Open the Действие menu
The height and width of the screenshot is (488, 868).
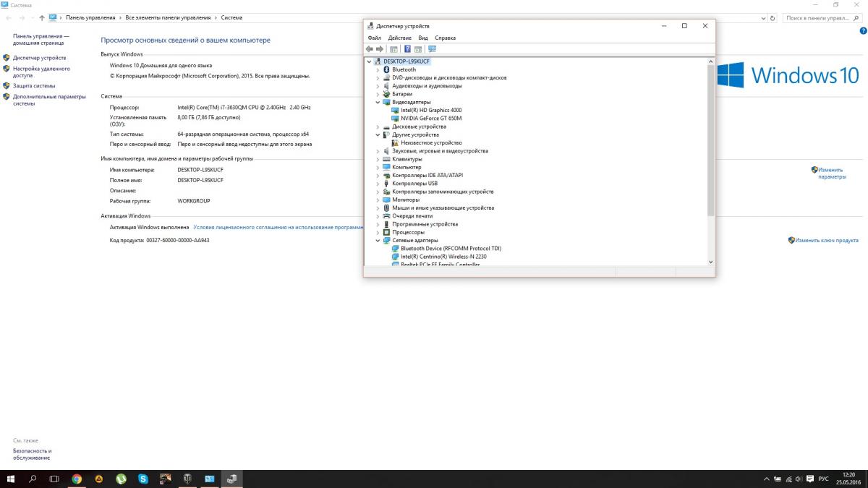click(x=399, y=38)
